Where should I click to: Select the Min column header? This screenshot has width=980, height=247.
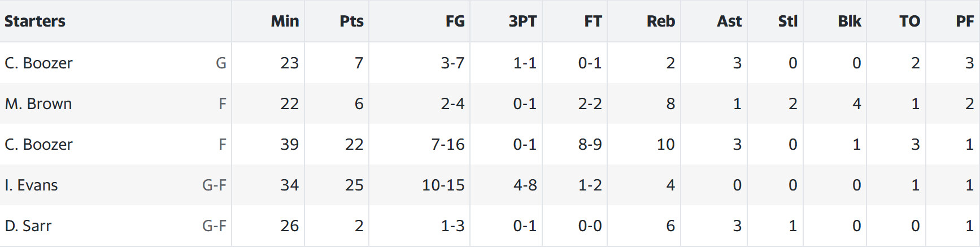tap(285, 21)
